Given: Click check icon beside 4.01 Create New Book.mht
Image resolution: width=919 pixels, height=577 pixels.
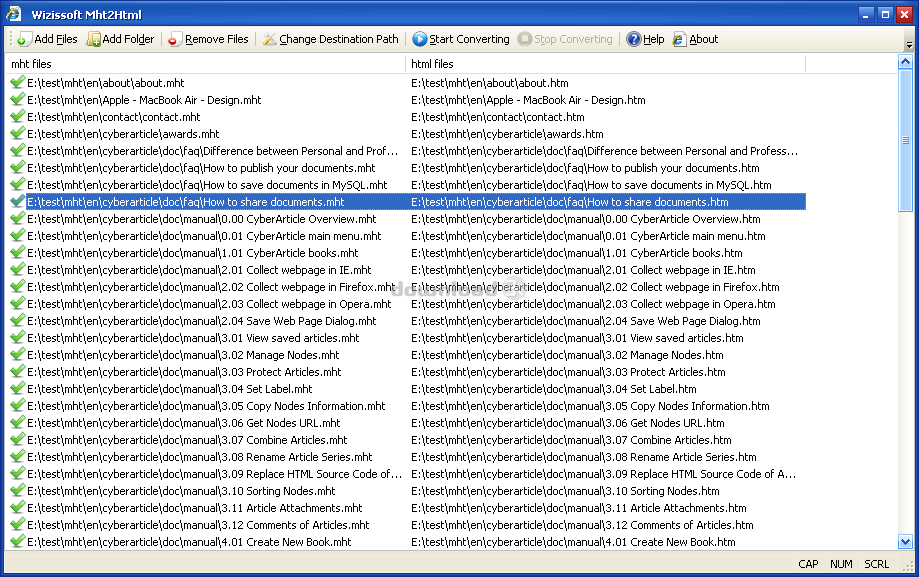Looking at the screenshot, I should [18, 541].
